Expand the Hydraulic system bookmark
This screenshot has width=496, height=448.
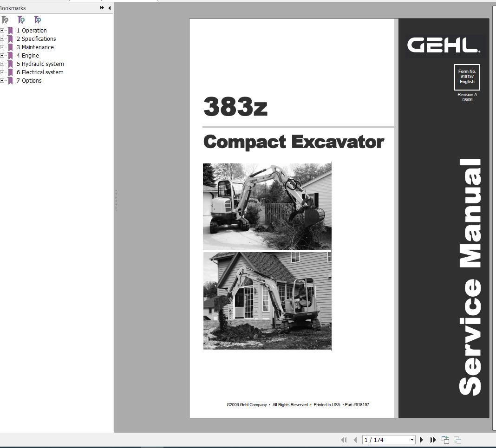click(3, 64)
